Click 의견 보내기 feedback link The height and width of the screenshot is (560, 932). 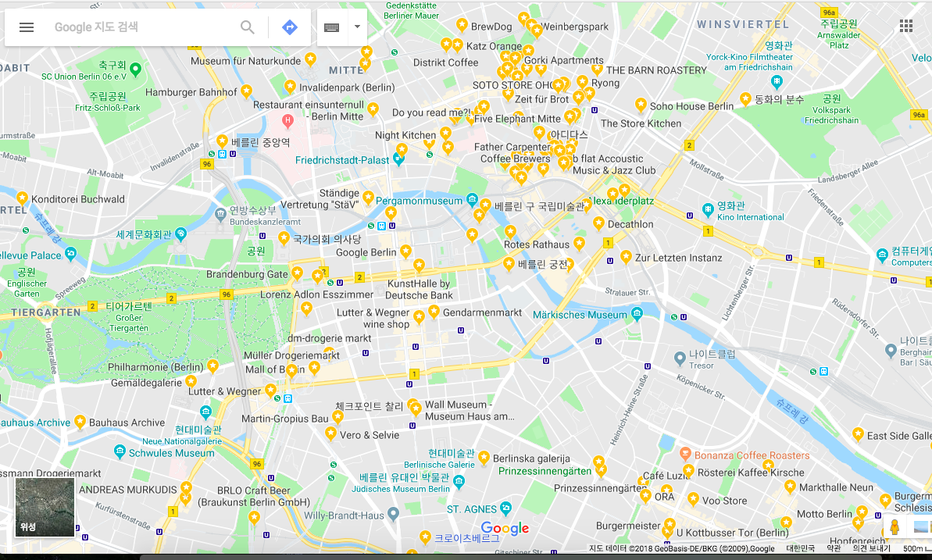point(871,548)
